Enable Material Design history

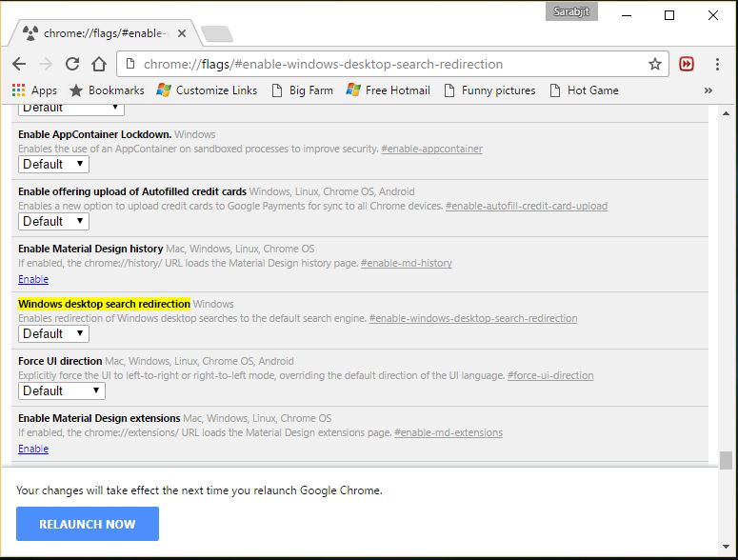pyautogui.click(x=33, y=279)
